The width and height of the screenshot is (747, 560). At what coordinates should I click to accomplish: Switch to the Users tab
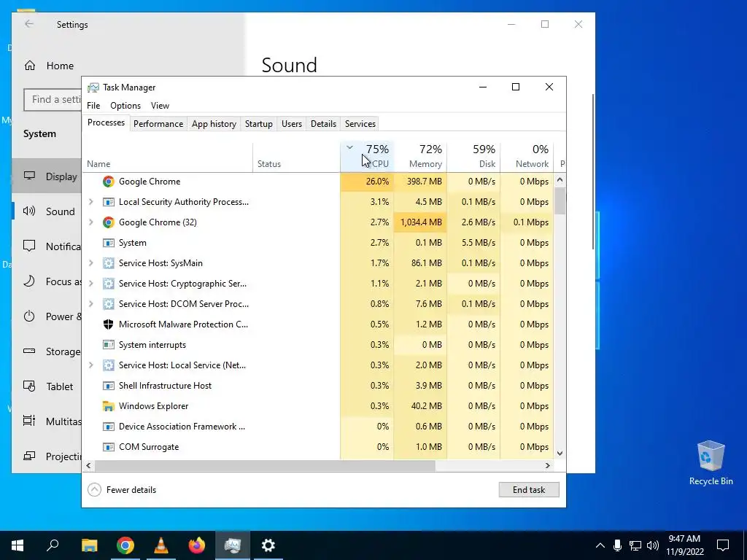pos(292,124)
